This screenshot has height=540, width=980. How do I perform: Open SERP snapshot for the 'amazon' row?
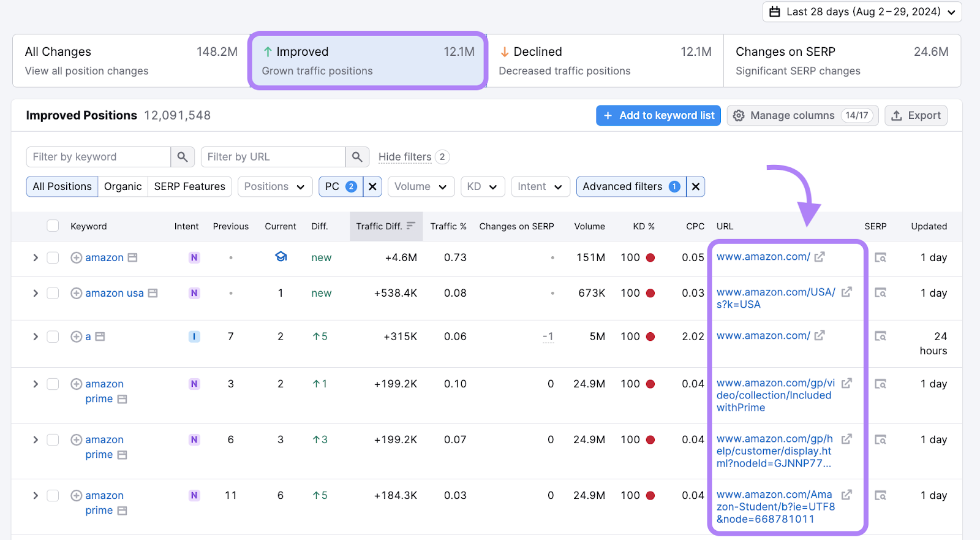pos(880,258)
